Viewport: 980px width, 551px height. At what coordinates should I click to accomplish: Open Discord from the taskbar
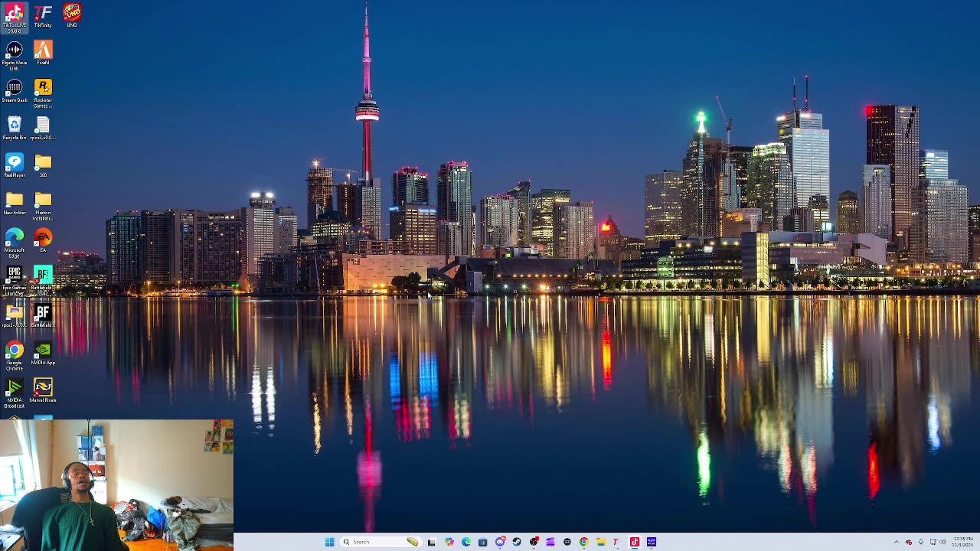(x=500, y=542)
